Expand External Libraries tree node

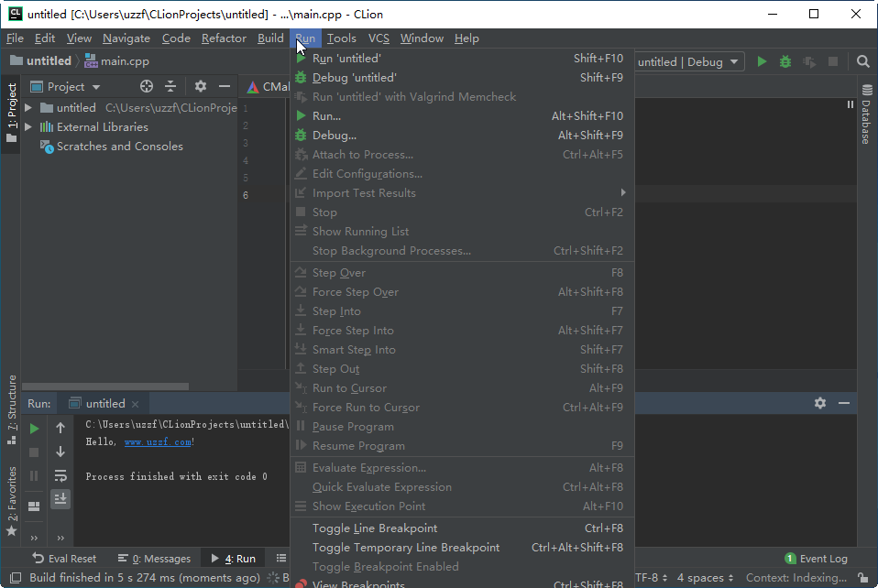pos(28,127)
